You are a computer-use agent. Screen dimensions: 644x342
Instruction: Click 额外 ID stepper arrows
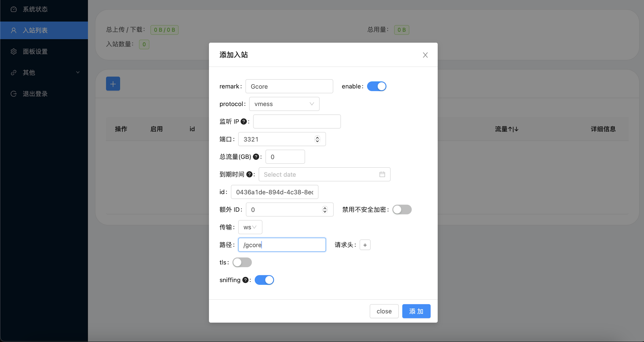[x=325, y=210]
